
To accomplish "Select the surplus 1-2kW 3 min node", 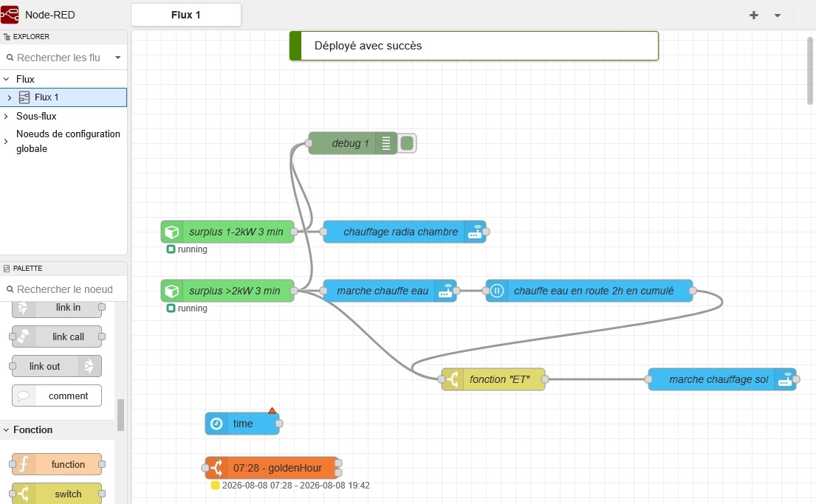I will pyautogui.click(x=227, y=232).
